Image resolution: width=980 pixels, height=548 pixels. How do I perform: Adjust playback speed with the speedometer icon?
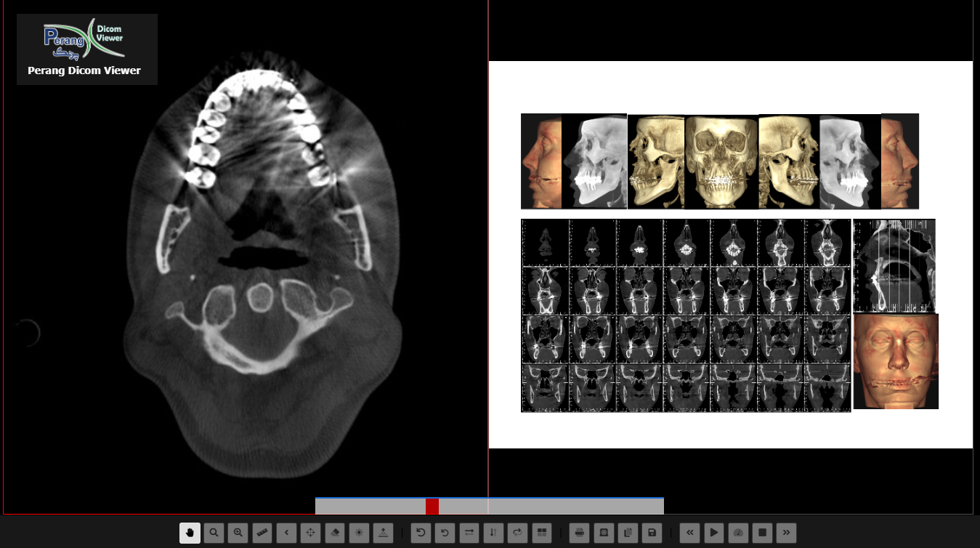point(738,533)
